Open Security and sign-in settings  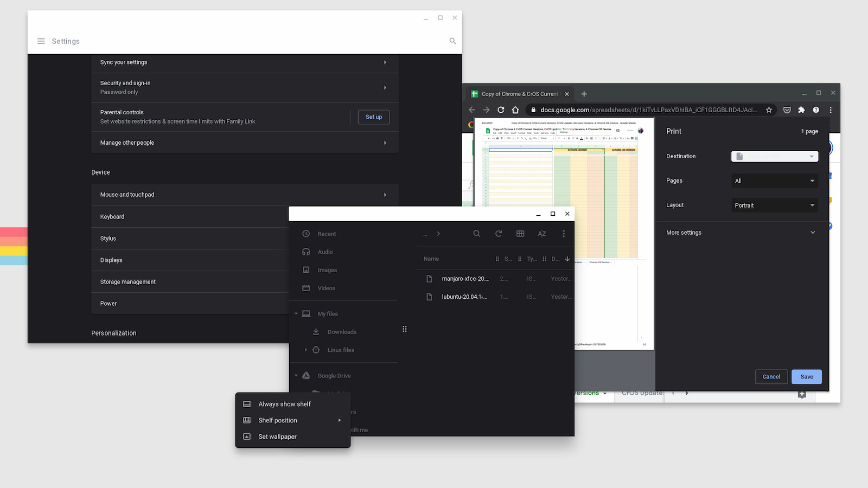(245, 88)
